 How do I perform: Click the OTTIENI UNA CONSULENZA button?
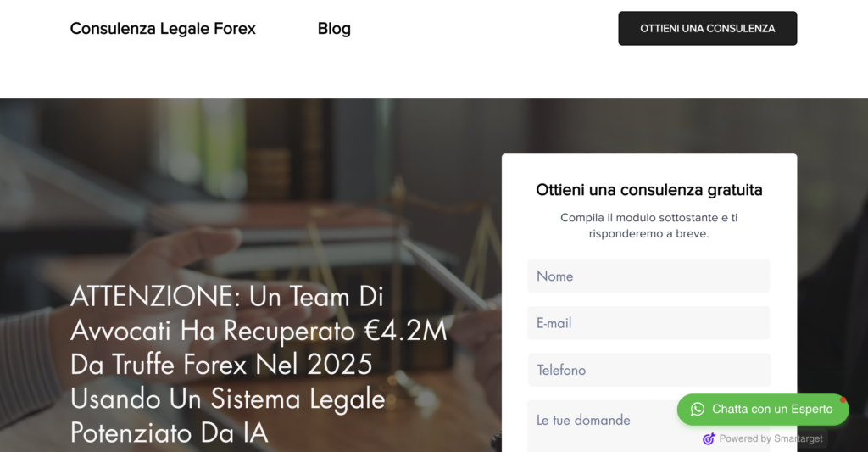708,28
